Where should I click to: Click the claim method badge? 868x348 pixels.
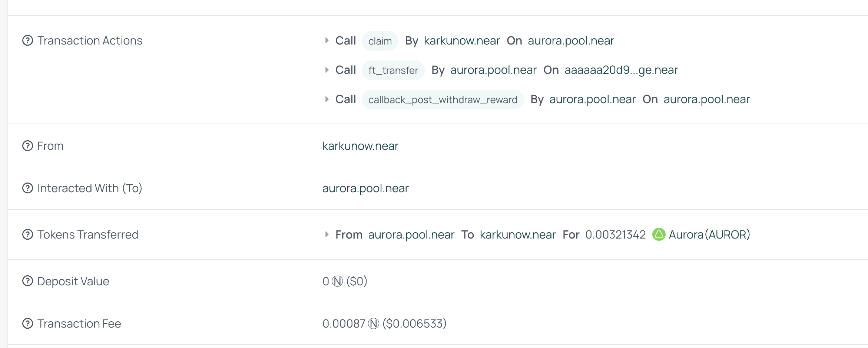(380, 41)
